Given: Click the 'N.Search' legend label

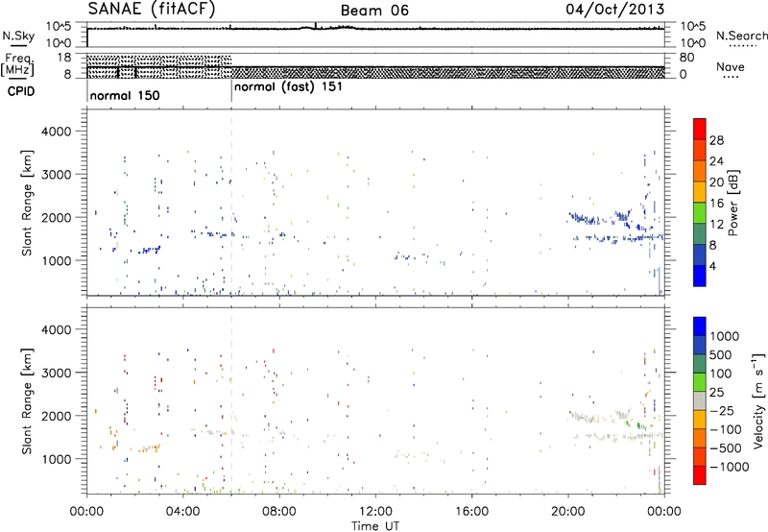Looking at the screenshot, I should (741, 36).
